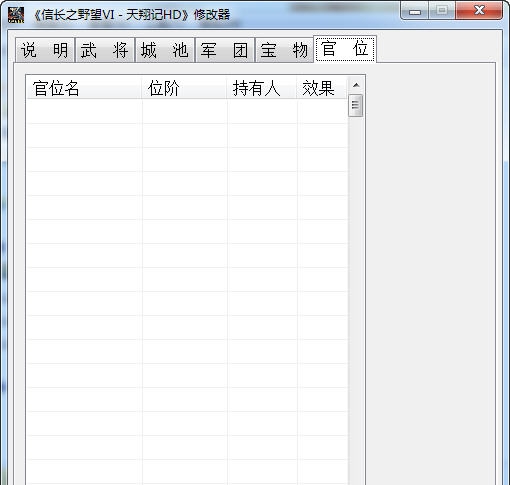The image size is (510, 485).
Task: Click the 效果 column header
Action: tap(322, 88)
